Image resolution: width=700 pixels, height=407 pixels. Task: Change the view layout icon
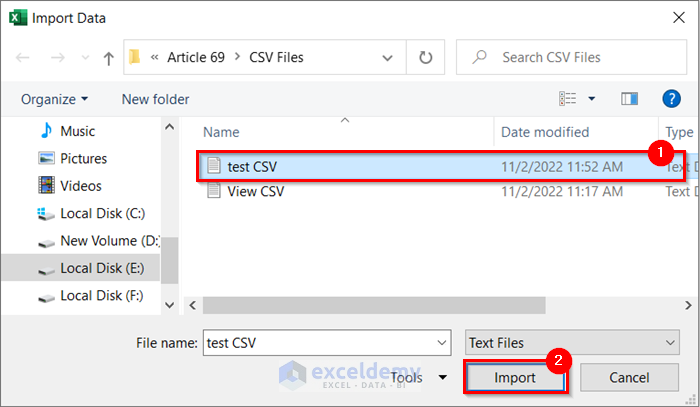click(568, 99)
